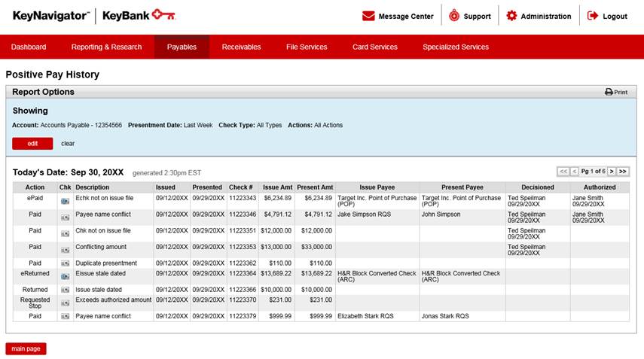
Task: Open Specialized Services tab
Action: point(456,47)
